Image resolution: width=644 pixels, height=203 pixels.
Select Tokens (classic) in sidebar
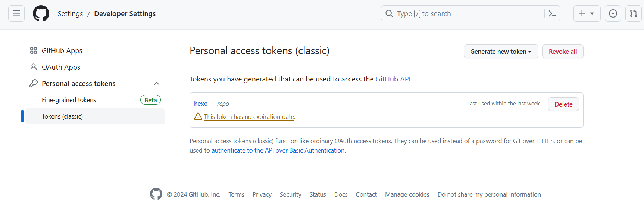point(62,116)
